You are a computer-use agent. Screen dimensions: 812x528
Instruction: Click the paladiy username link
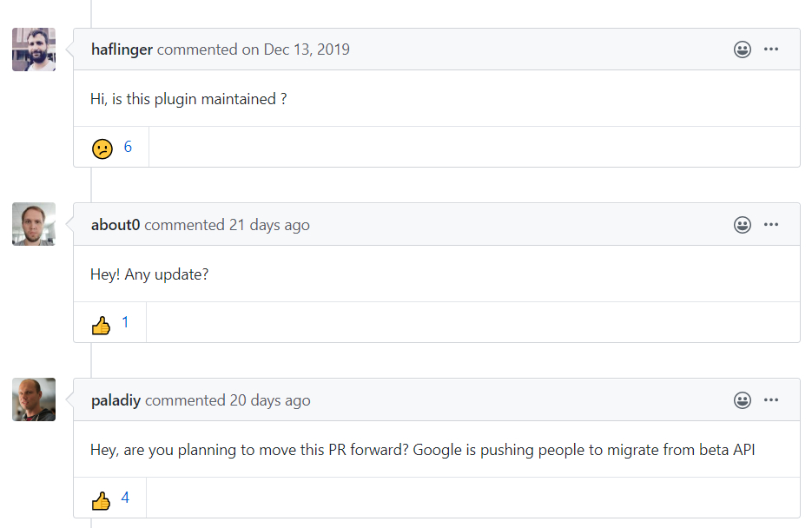click(116, 400)
